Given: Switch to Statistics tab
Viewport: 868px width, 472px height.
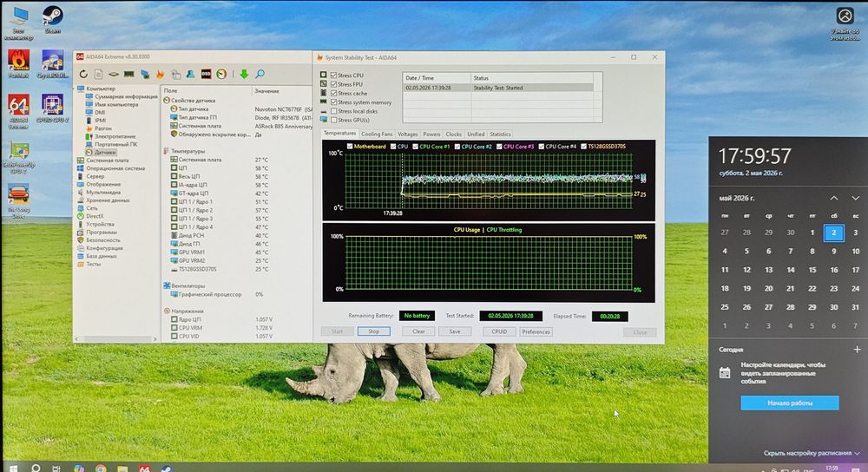Looking at the screenshot, I should click(x=501, y=134).
